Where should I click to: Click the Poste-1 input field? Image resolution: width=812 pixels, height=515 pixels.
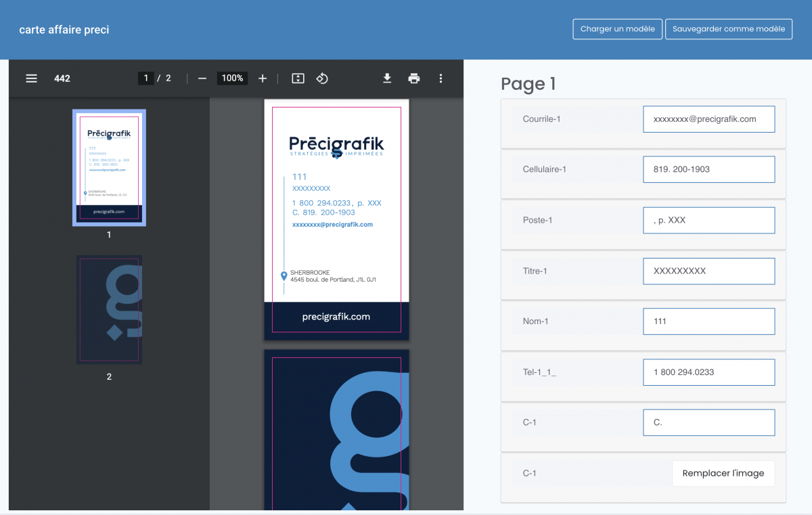pos(709,221)
